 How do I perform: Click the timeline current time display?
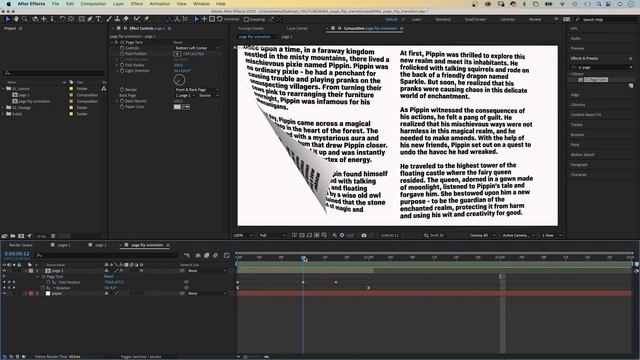[17, 254]
